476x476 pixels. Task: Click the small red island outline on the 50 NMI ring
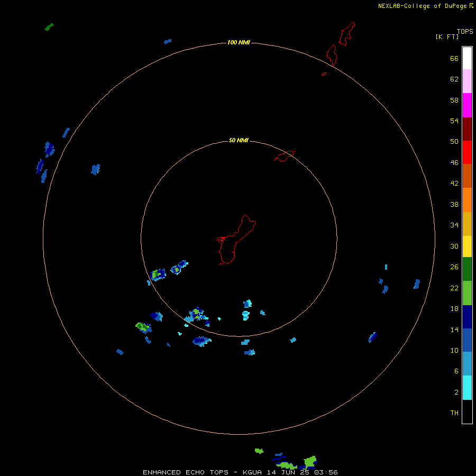click(284, 156)
